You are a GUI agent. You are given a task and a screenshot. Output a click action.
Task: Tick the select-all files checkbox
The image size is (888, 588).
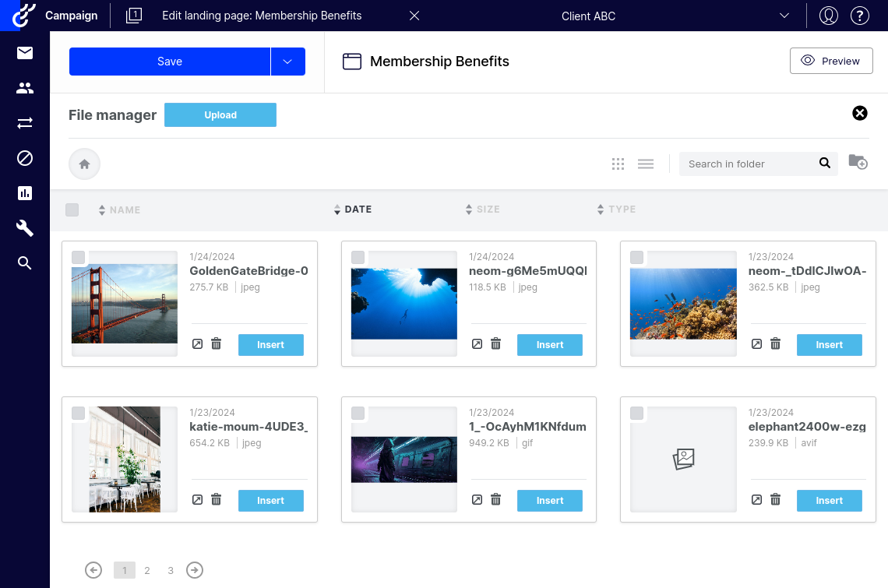(x=72, y=209)
